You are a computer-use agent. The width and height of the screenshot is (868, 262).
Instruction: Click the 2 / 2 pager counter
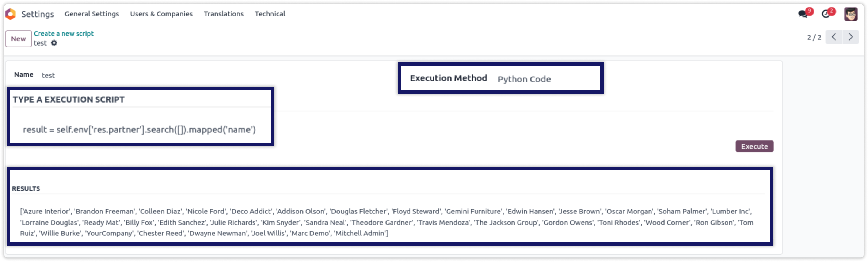[814, 37]
